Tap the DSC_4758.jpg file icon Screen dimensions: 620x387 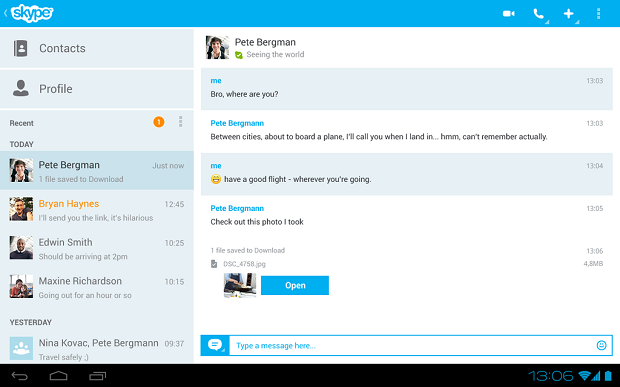click(214, 264)
